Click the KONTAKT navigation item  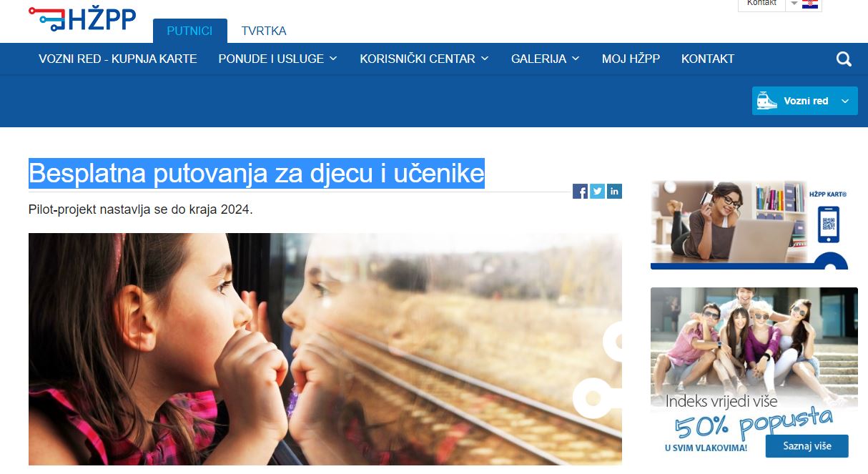(708, 59)
